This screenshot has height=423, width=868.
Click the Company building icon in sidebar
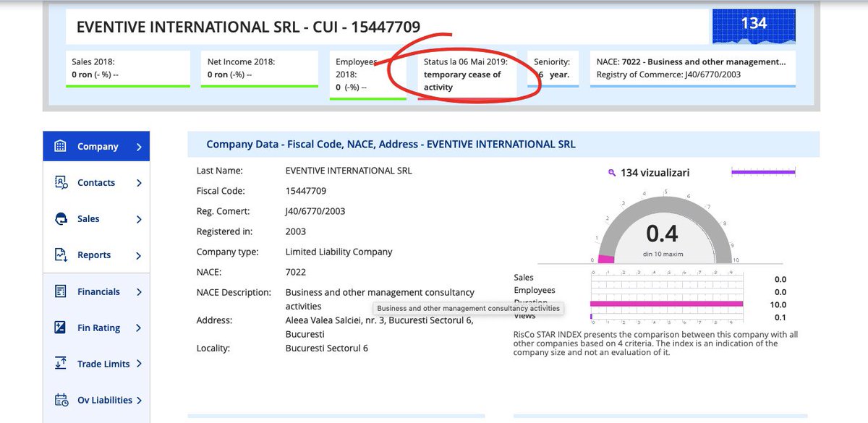coord(61,146)
